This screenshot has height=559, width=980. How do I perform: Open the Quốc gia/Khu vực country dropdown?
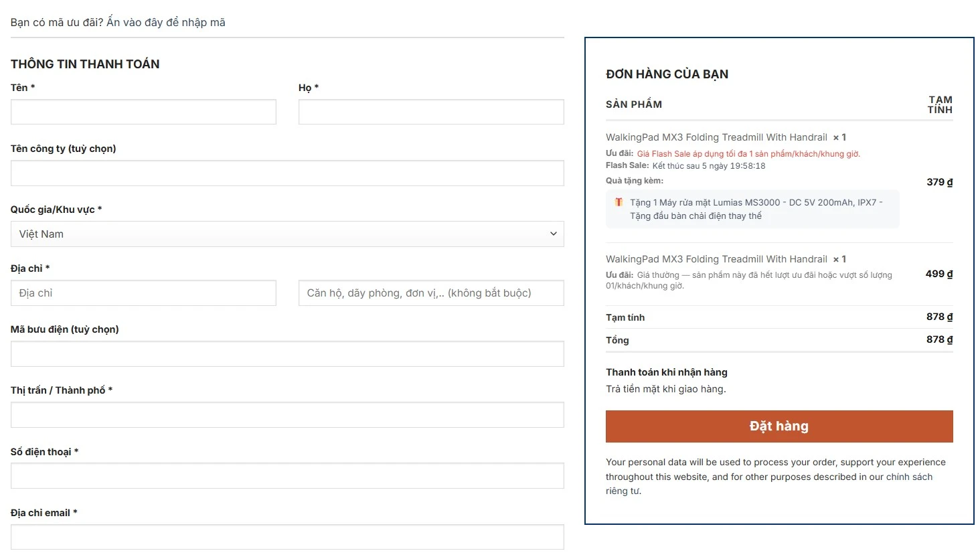coord(287,234)
